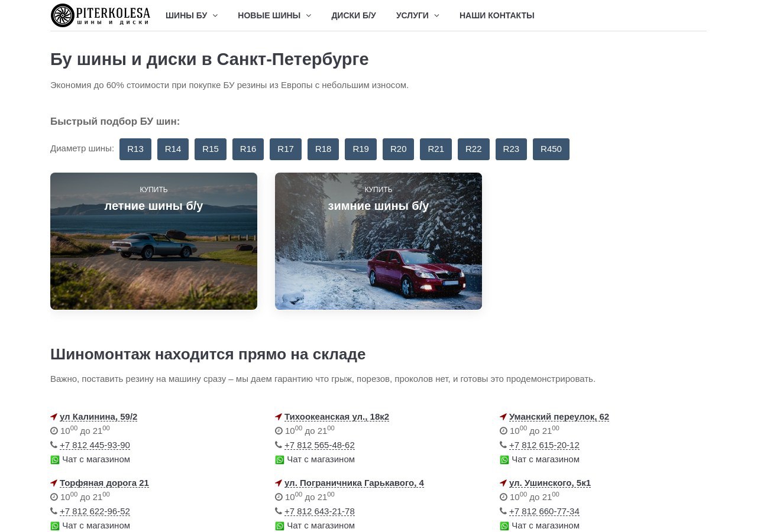Click phone icon beside +7 812 622-96-52
The height and width of the screenshot is (532, 757).
pos(54,511)
